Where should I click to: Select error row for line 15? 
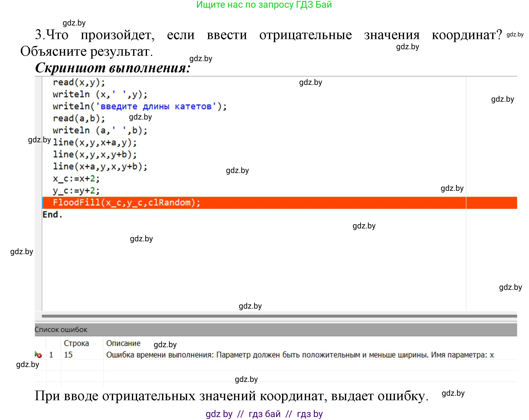pos(69,355)
